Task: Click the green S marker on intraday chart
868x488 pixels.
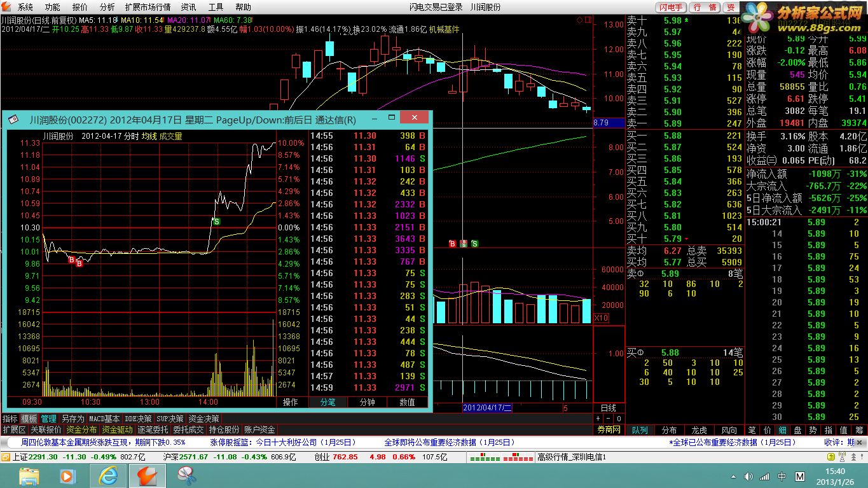Action: (217, 221)
